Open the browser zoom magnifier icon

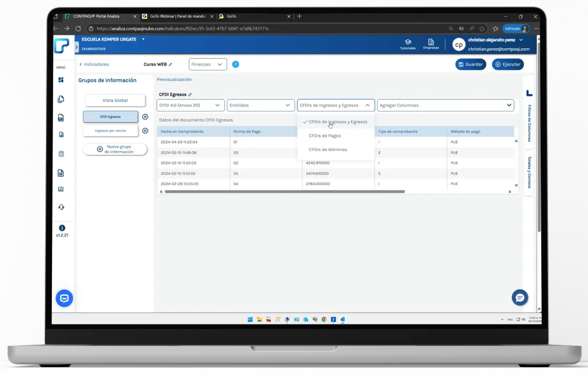[451, 28]
